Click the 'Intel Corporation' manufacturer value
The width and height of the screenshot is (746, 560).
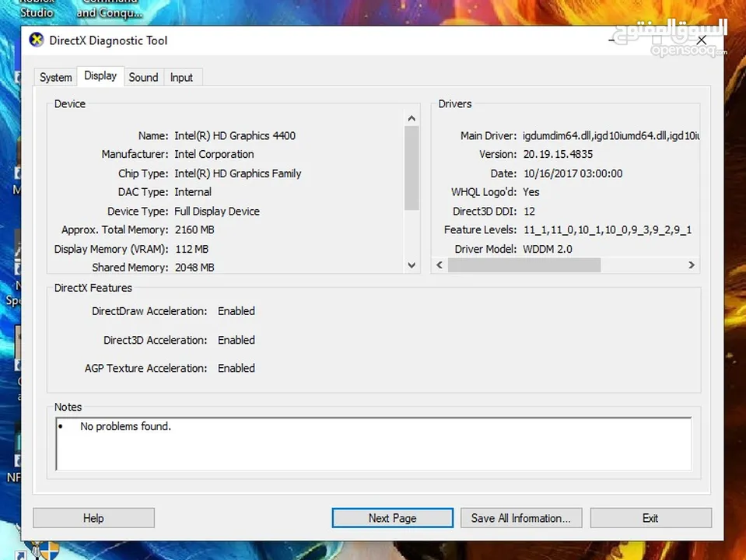tap(214, 154)
